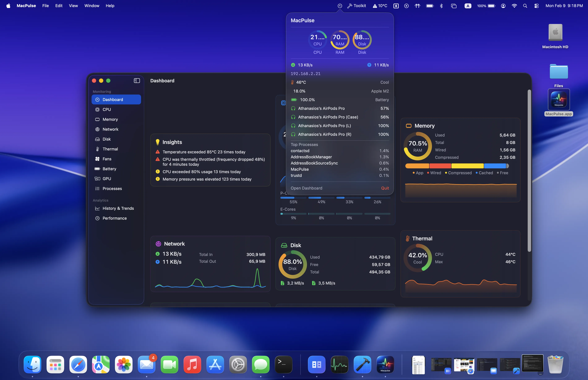Toggle the sidebar visibility button
588x380 pixels.
pos(137,80)
